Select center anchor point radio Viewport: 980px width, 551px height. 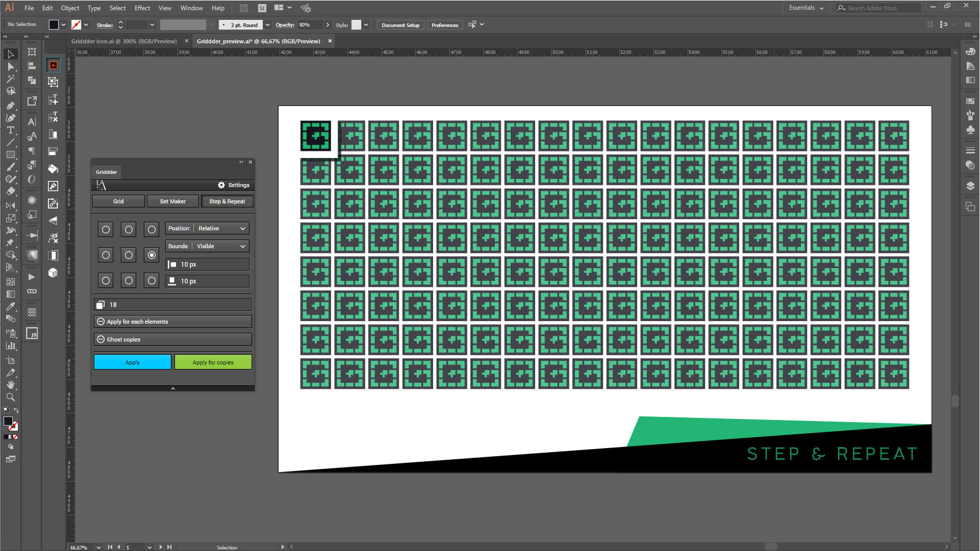[x=129, y=255]
